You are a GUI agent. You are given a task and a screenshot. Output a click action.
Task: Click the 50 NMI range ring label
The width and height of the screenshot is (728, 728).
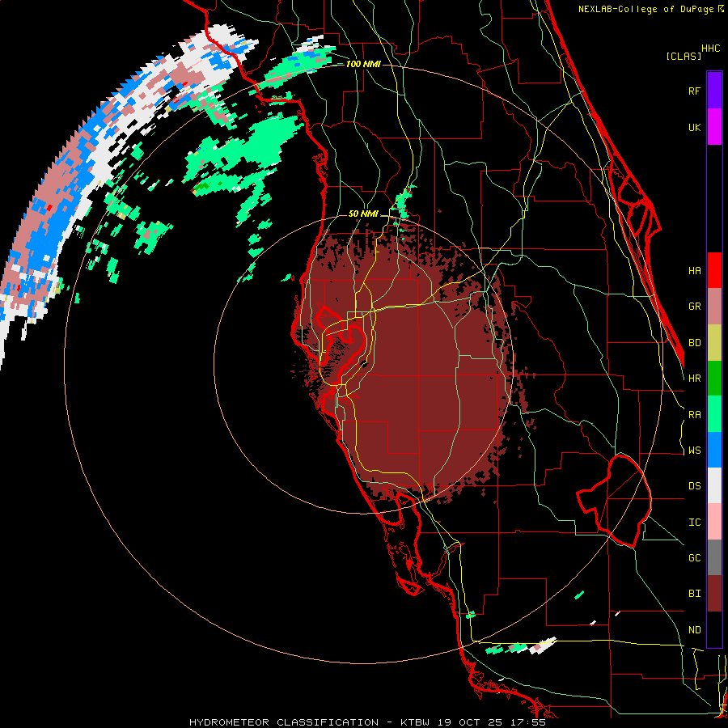pyautogui.click(x=363, y=214)
